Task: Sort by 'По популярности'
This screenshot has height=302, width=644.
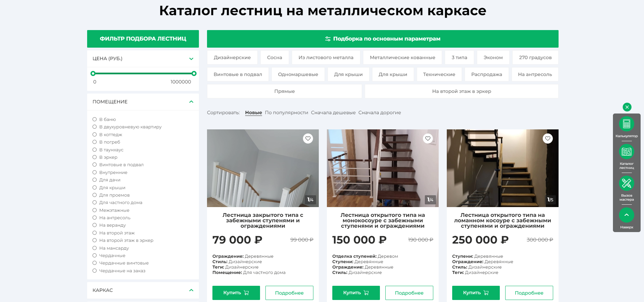Action: (286, 112)
